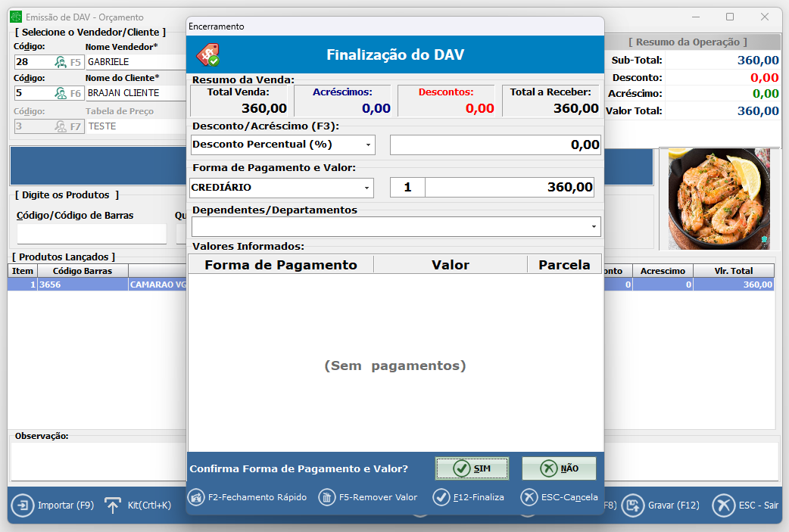Click the vendor search F5 icon
This screenshot has height=532, width=789.
[x=61, y=62]
